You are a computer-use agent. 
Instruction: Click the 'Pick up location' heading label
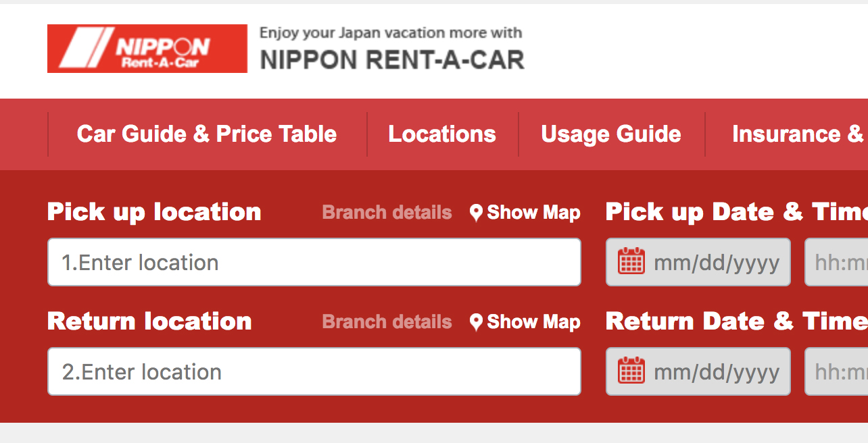pyautogui.click(x=154, y=212)
